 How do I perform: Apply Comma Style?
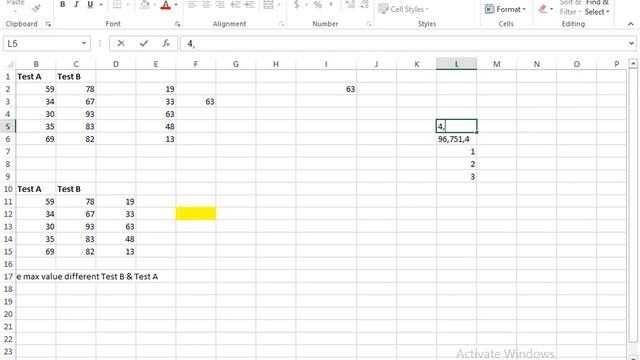coord(331,4)
